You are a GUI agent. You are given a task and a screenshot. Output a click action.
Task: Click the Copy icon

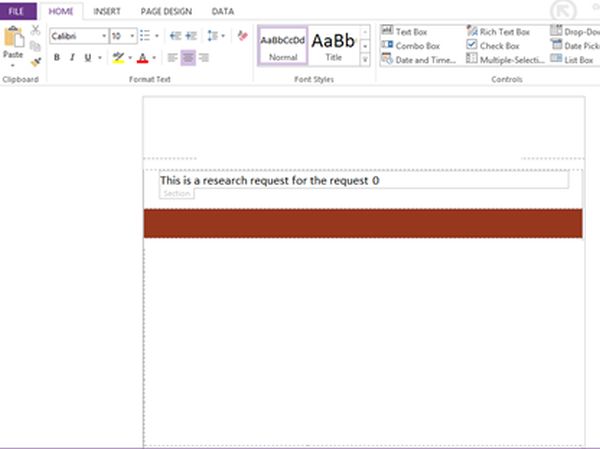click(35, 46)
